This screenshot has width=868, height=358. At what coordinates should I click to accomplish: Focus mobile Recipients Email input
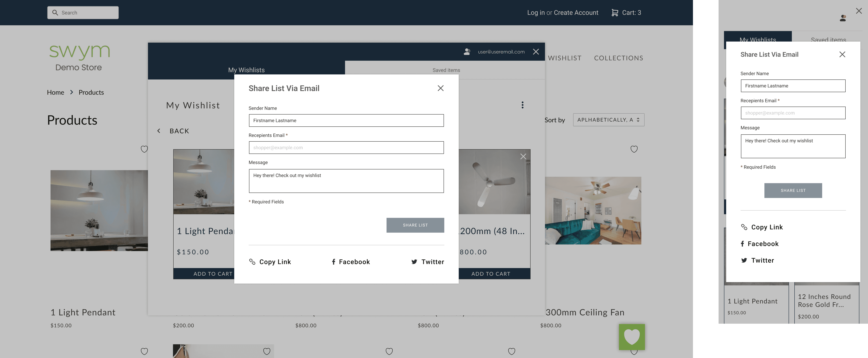pos(793,113)
